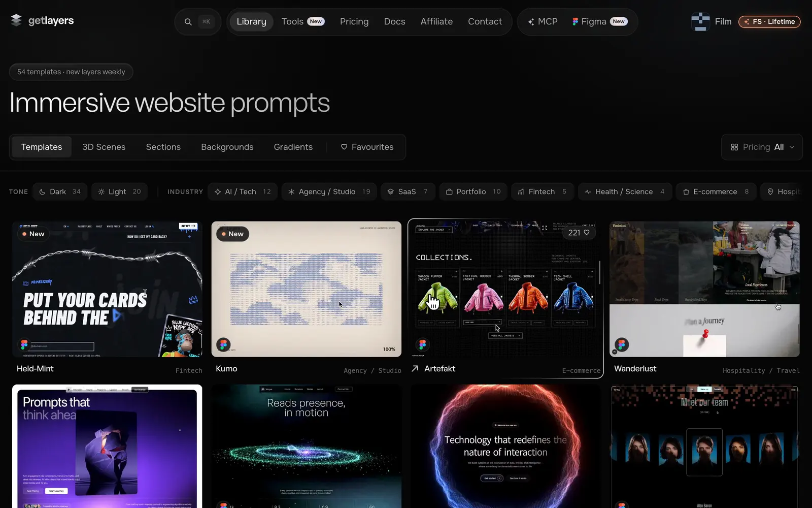
Task: Click the getlayers logo icon
Action: (16, 20)
